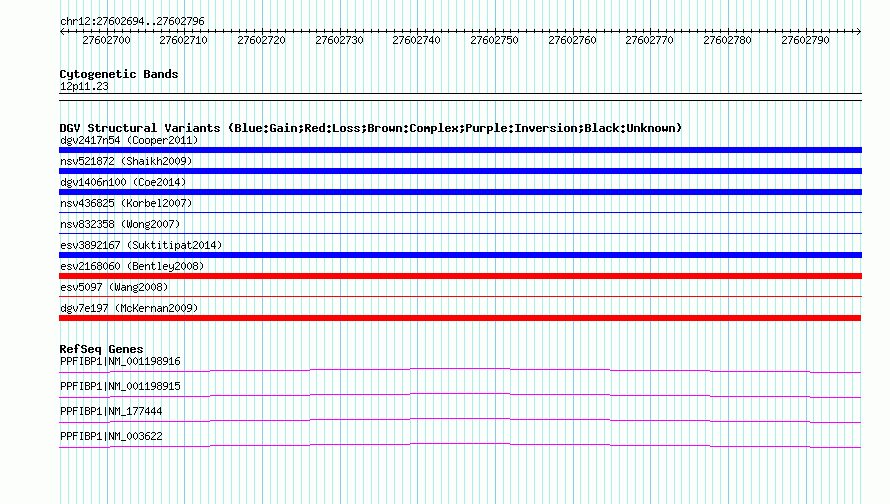Click the PPFIBP1|NM_003622 gene label
The image size is (890, 504).
click(111, 436)
